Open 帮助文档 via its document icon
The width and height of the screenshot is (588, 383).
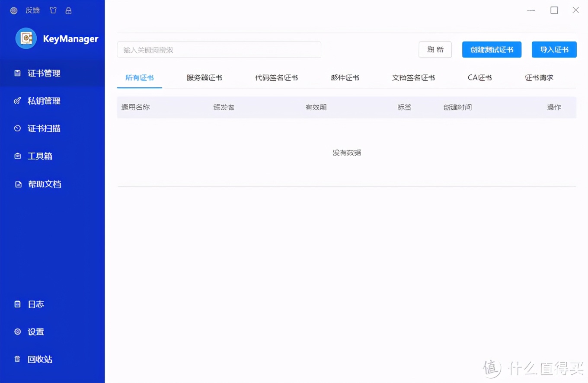click(x=17, y=184)
